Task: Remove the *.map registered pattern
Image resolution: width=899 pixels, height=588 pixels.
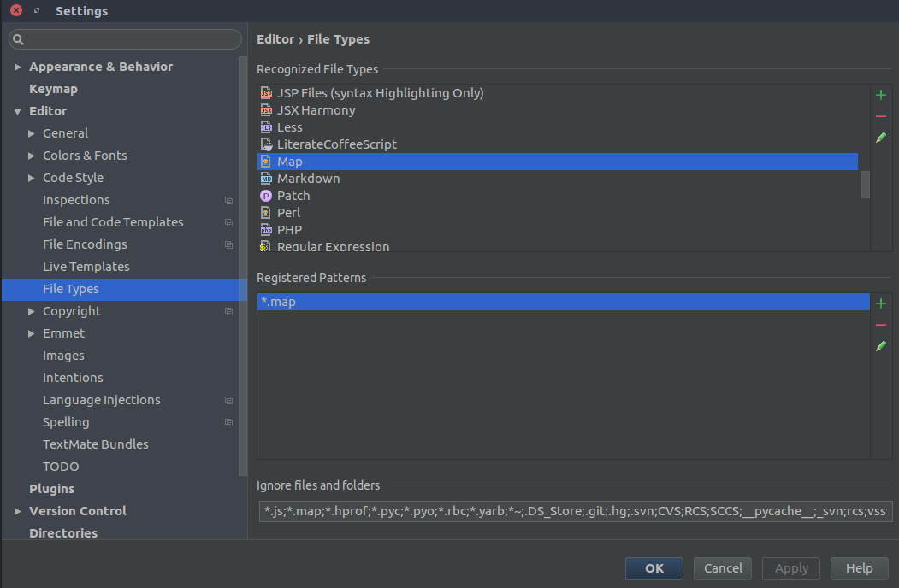Action: point(881,325)
